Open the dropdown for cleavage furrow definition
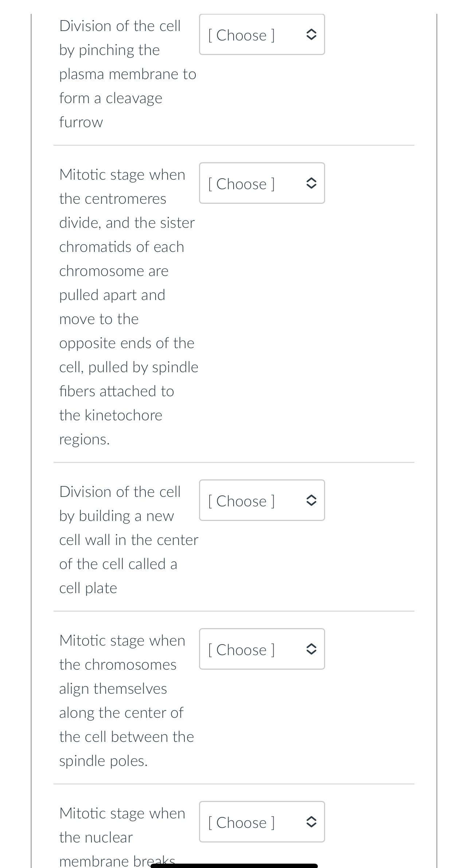 click(262, 35)
